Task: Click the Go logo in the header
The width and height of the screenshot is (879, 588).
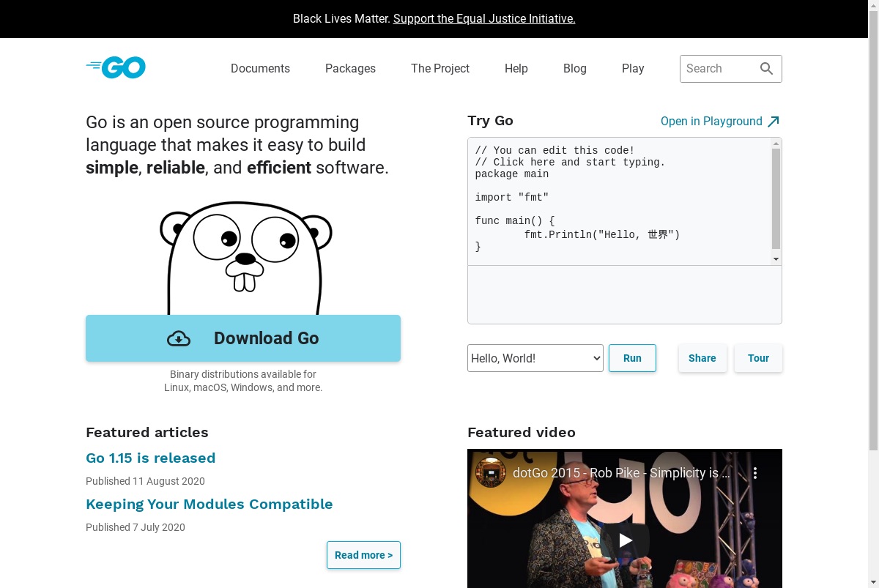Action: pos(116,67)
